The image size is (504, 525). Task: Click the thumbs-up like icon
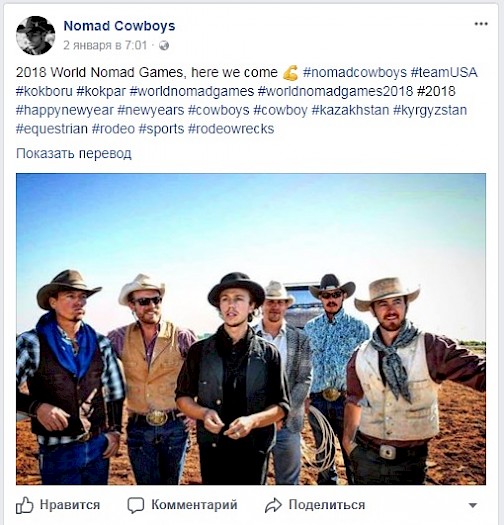(24, 505)
